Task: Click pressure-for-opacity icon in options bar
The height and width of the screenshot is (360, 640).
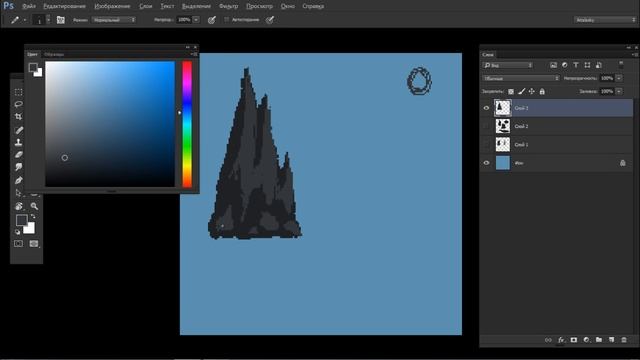Action: point(211,20)
